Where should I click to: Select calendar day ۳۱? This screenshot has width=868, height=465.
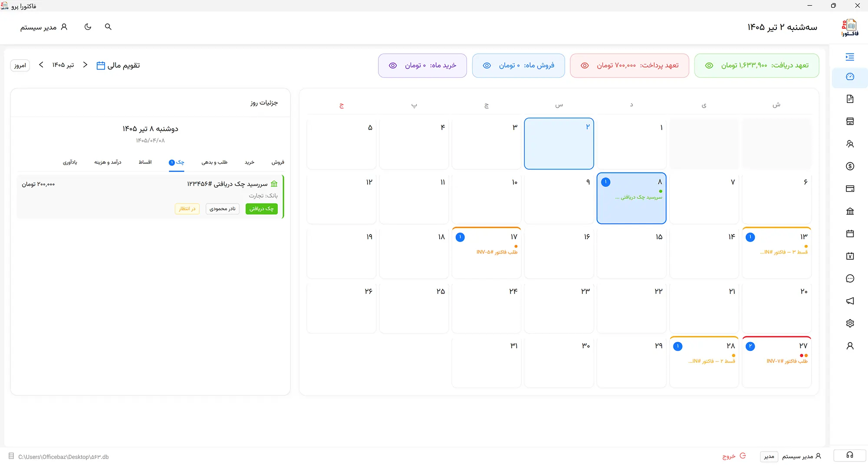click(487, 362)
